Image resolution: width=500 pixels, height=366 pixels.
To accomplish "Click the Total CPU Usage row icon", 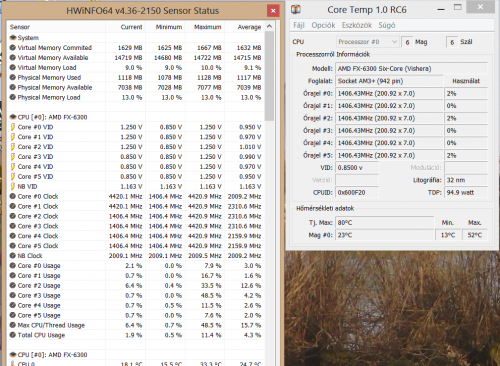I will [13, 335].
